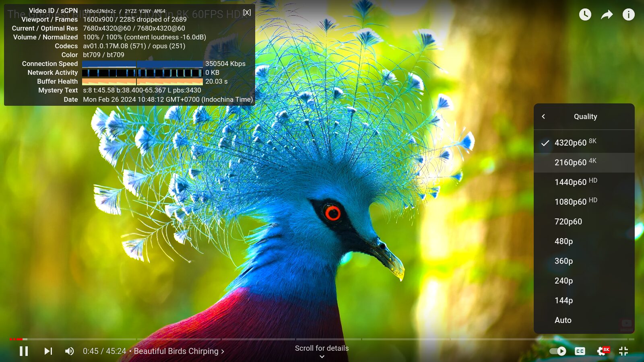Select 360p quality
The width and height of the screenshot is (644, 362).
[584, 261]
